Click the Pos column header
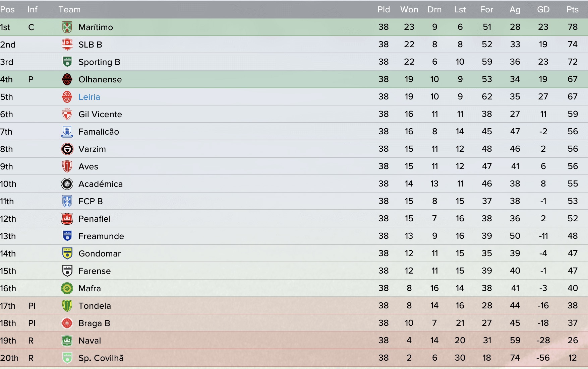The image size is (588, 369). click(7, 9)
